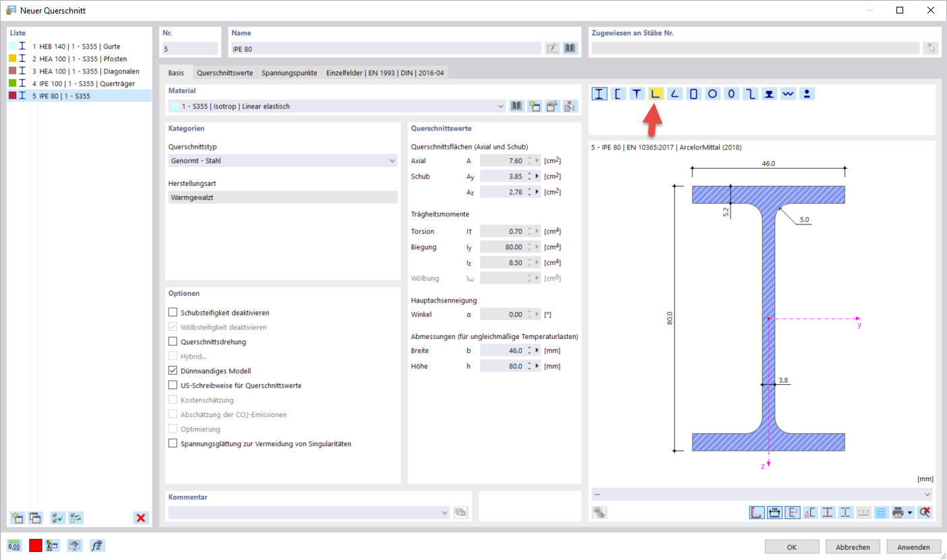This screenshot has height=560, width=947.
Task: Open units and decimal places settings
Action: 14,546
